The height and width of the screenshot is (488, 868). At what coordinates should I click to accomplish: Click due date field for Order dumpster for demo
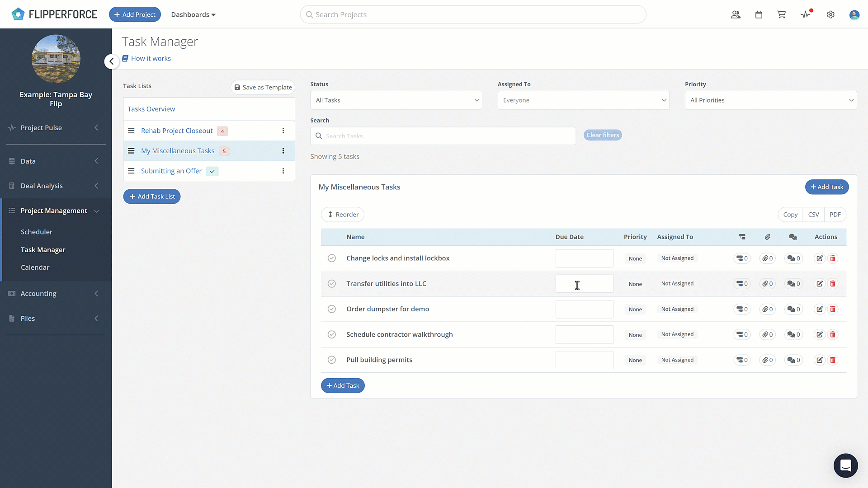coord(584,309)
